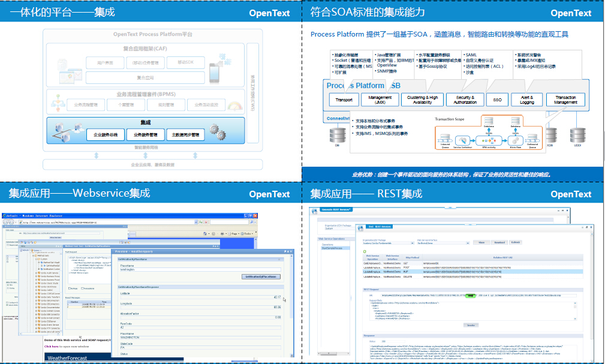The image size is (605, 364).
Task: Click the Latitude field showing 40.17
Action: tap(200, 297)
